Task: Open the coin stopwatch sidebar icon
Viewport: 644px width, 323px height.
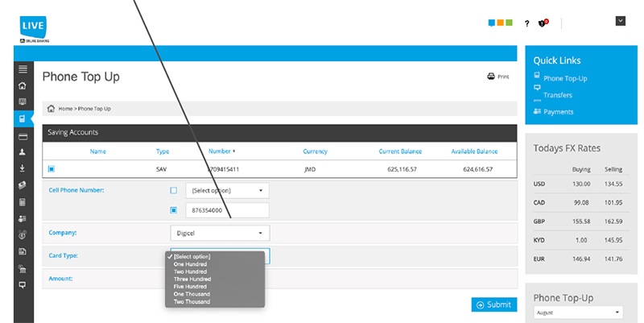Action: pos(23,235)
